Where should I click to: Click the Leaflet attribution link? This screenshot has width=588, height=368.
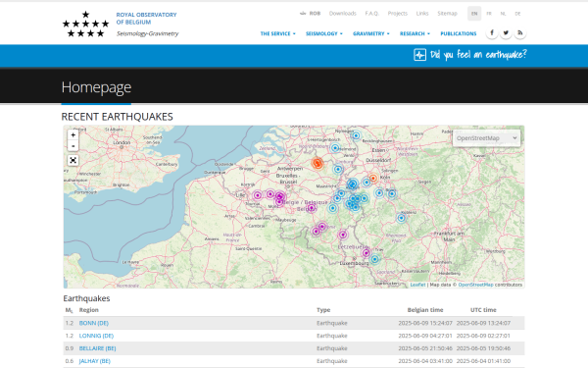point(417,285)
